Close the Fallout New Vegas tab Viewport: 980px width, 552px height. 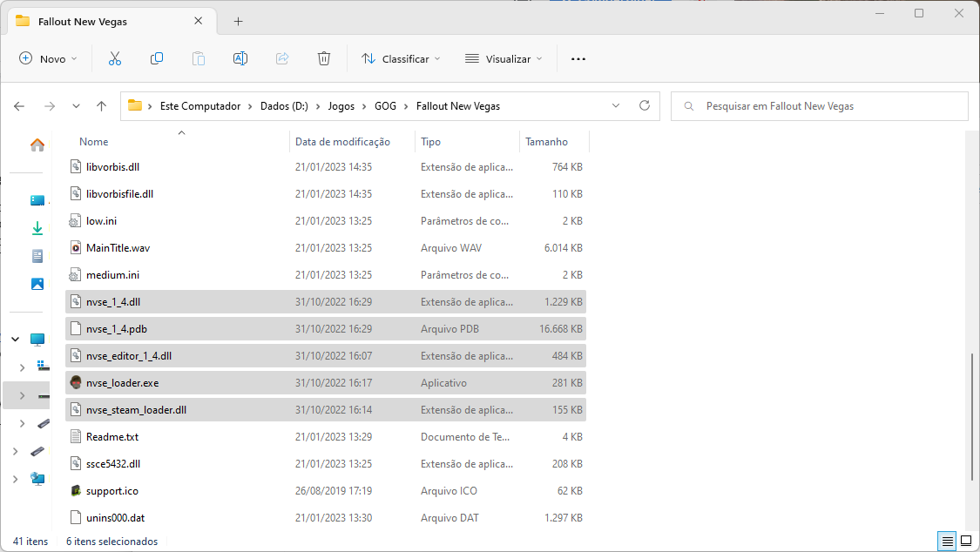[198, 21]
